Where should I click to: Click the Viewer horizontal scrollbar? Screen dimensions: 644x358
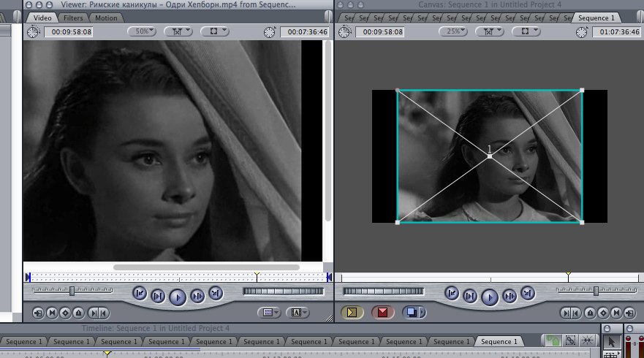[x=206, y=267]
